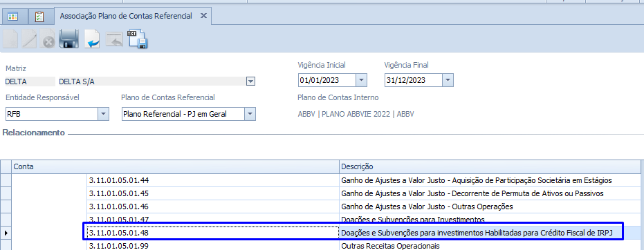Click the Plano de Contas Interno value ABBV
The image size is (644, 250).
click(x=356, y=114)
